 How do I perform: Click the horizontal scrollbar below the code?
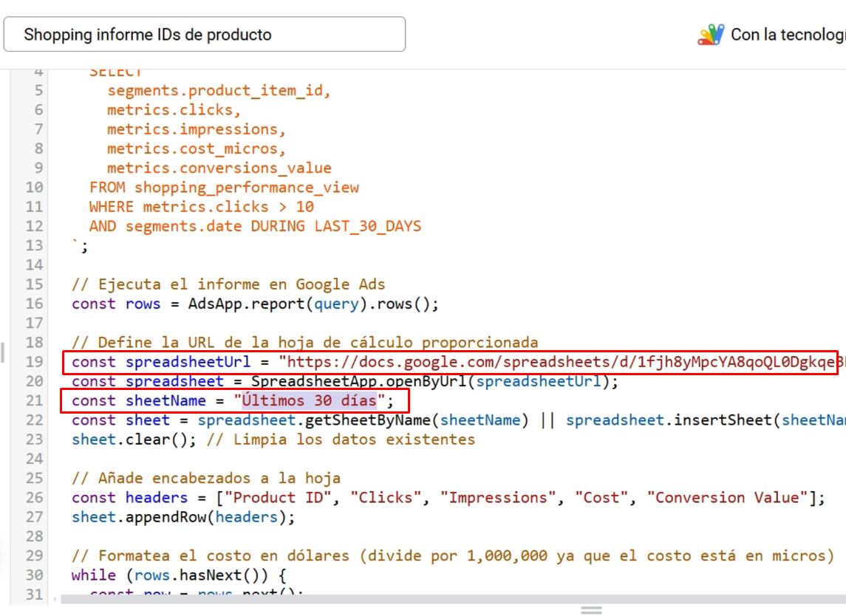(x=453, y=599)
